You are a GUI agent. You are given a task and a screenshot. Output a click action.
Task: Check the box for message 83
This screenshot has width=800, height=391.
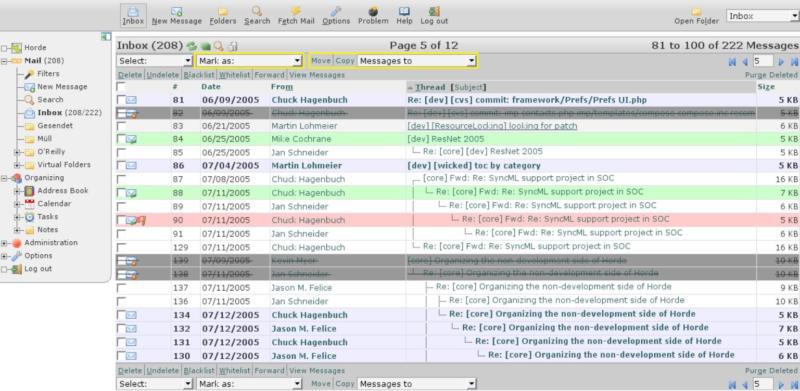pyautogui.click(x=121, y=126)
